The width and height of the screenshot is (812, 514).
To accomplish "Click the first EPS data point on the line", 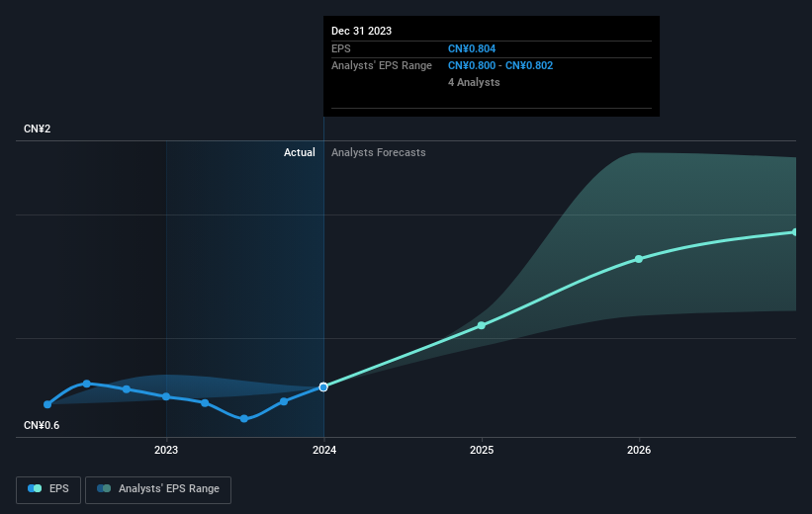I will click(x=47, y=404).
